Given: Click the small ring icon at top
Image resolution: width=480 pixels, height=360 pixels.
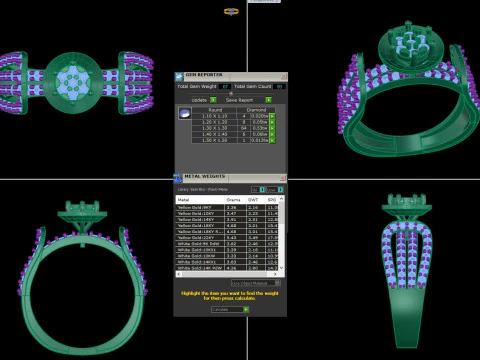Looking at the screenshot, I should [x=231, y=12].
